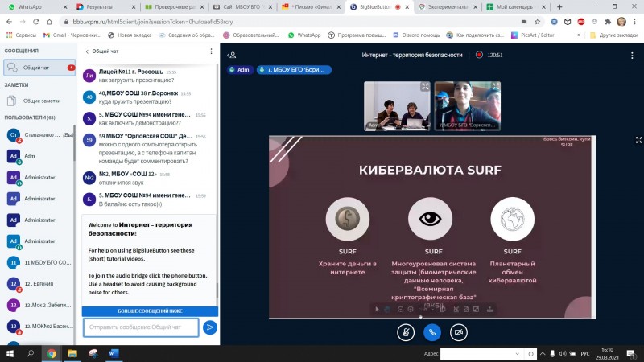Open Общий чат in the messages list

[x=36, y=68]
